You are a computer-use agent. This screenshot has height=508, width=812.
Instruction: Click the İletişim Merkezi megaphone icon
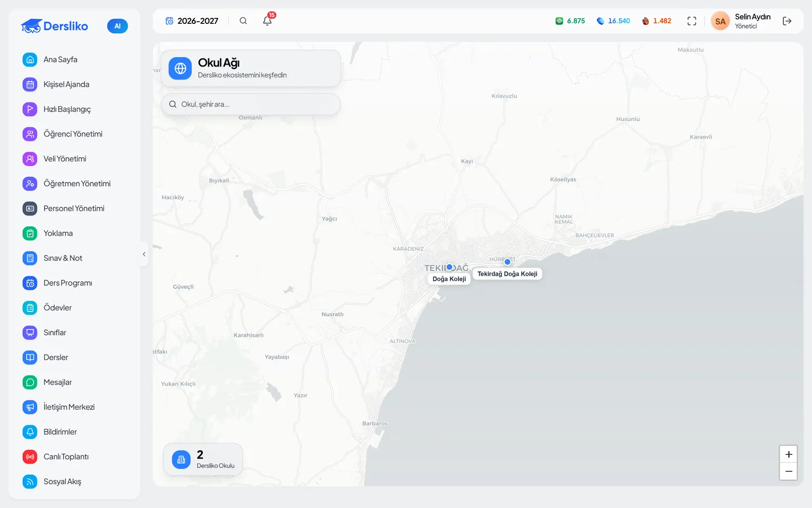coord(30,407)
